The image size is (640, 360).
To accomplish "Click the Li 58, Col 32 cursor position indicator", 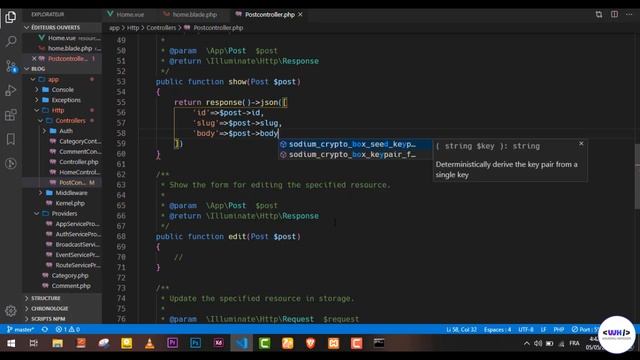I will 461,329.
